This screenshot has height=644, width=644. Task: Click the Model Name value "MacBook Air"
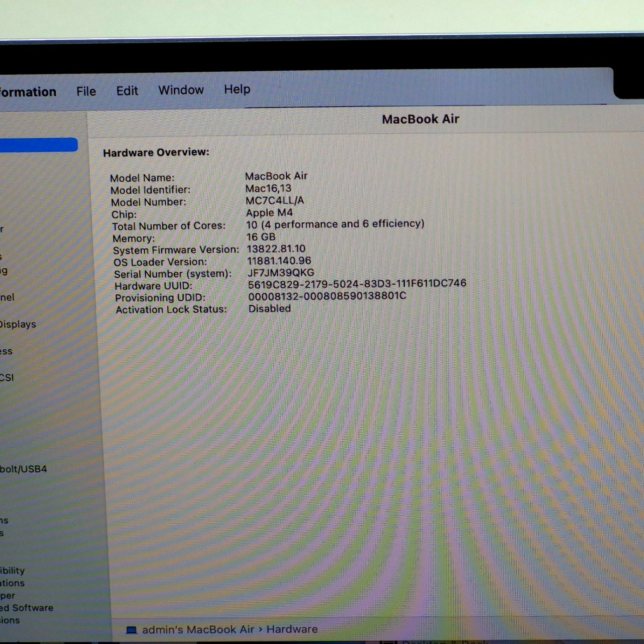[276, 176]
